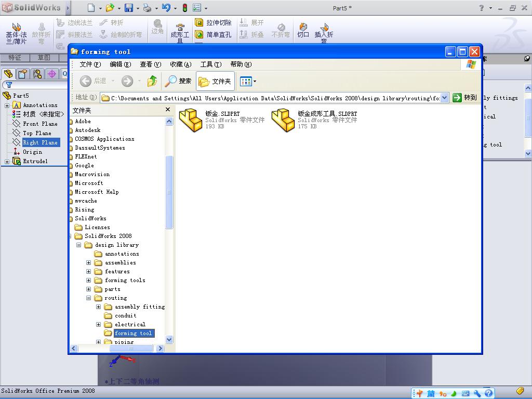Click the Up folder icon in Explorer toolbar
The width and height of the screenshot is (532, 399).
click(152, 81)
